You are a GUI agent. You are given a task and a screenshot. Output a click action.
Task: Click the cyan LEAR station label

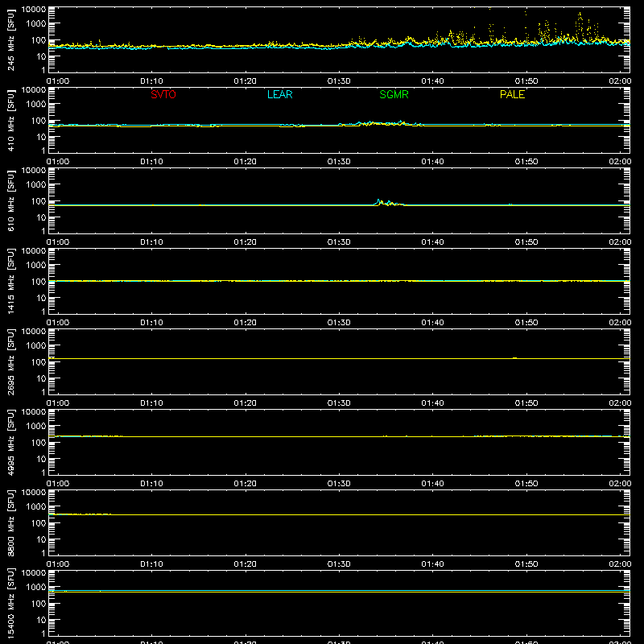[279, 94]
